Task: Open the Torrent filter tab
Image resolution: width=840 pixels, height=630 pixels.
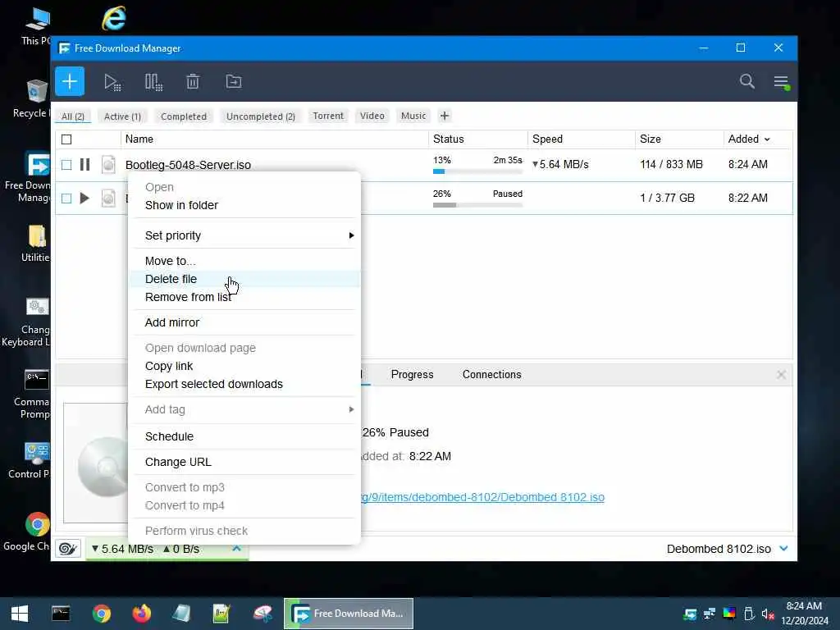Action: click(328, 116)
